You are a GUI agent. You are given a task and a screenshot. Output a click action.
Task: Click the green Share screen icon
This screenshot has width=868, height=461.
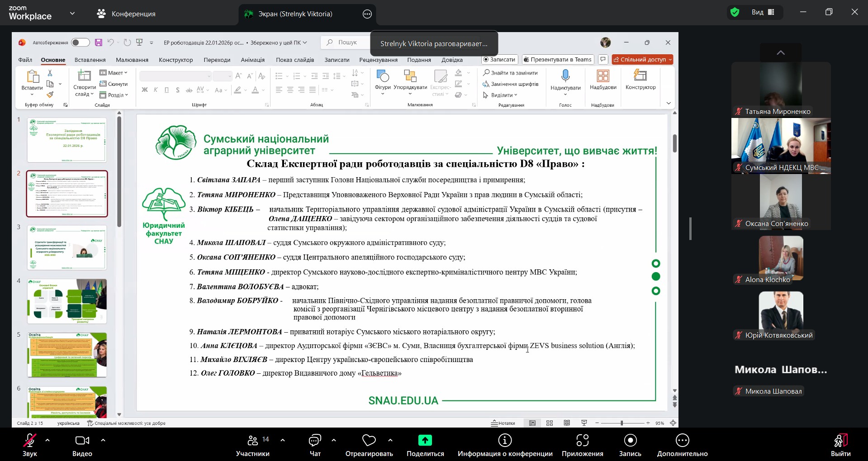click(x=425, y=441)
